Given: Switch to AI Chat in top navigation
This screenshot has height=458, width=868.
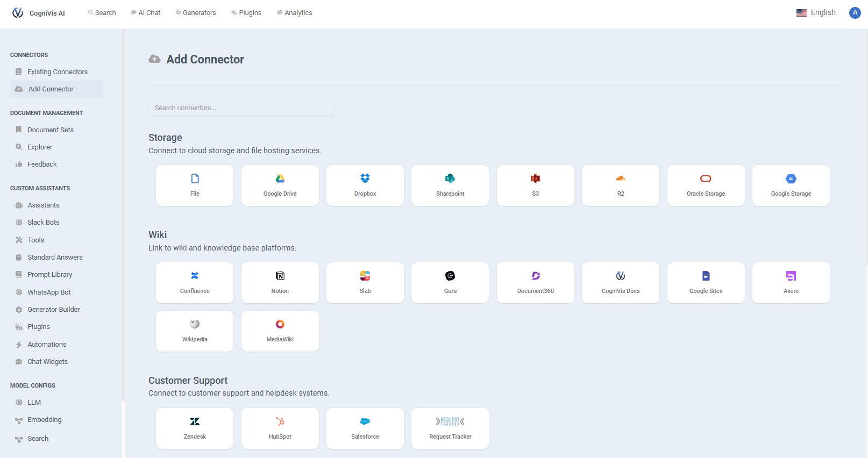Looking at the screenshot, I should point(146,12).
